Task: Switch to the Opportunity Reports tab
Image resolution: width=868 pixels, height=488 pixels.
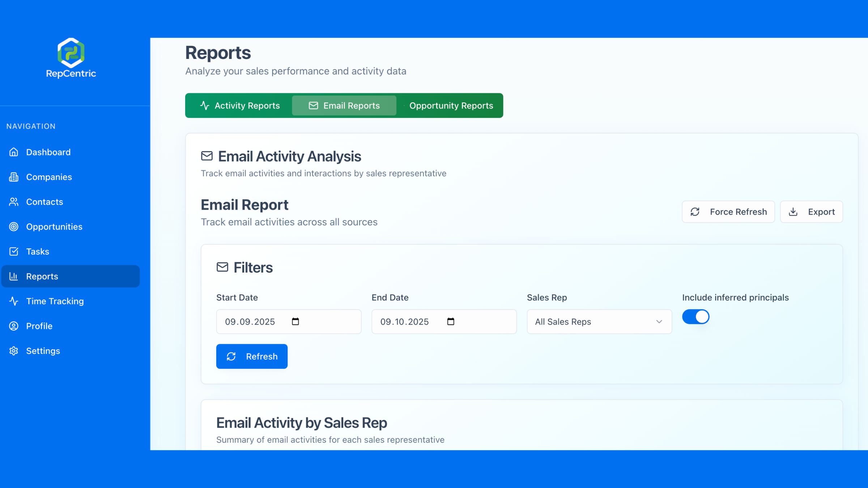Action: coord(451,106)
